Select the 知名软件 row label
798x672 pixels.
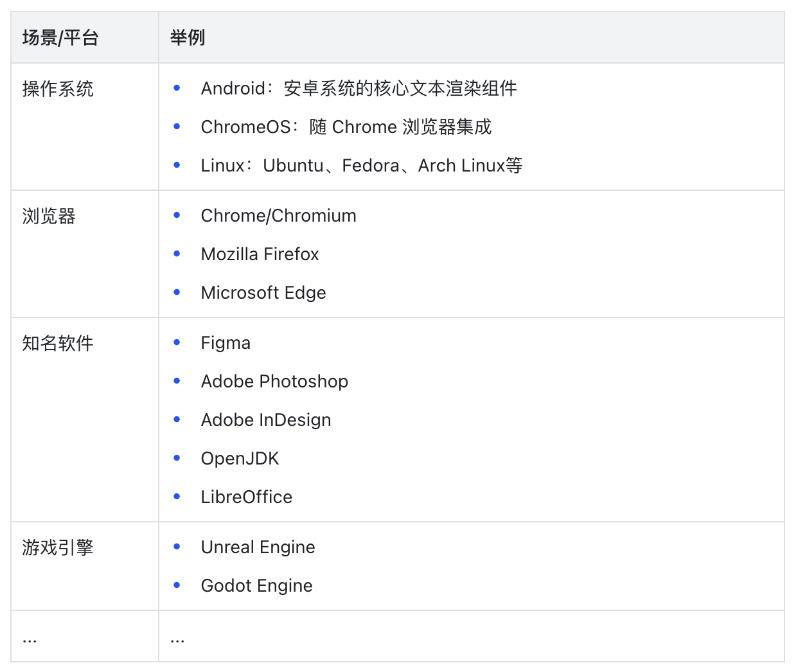pyautogui.click(x=58, y=343)
